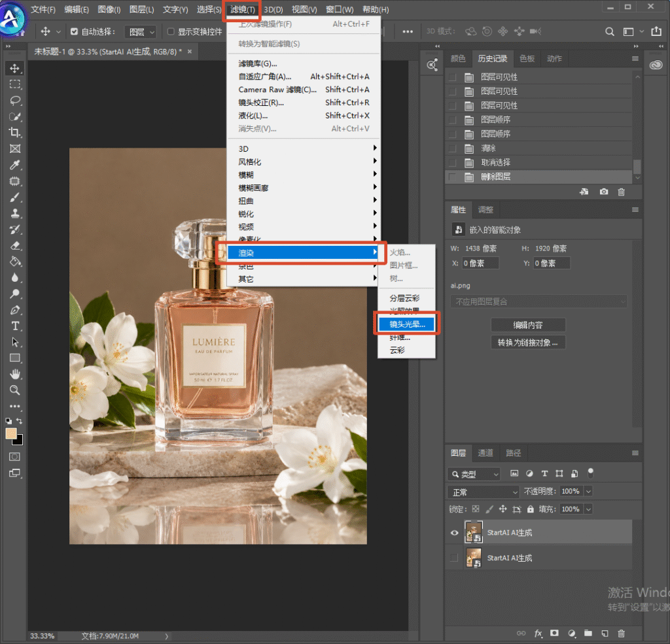Expand the 扭曲 filter submenu
Image resolution: width=670 pixels, height=644 pixels.
click(x=304, y=201)
